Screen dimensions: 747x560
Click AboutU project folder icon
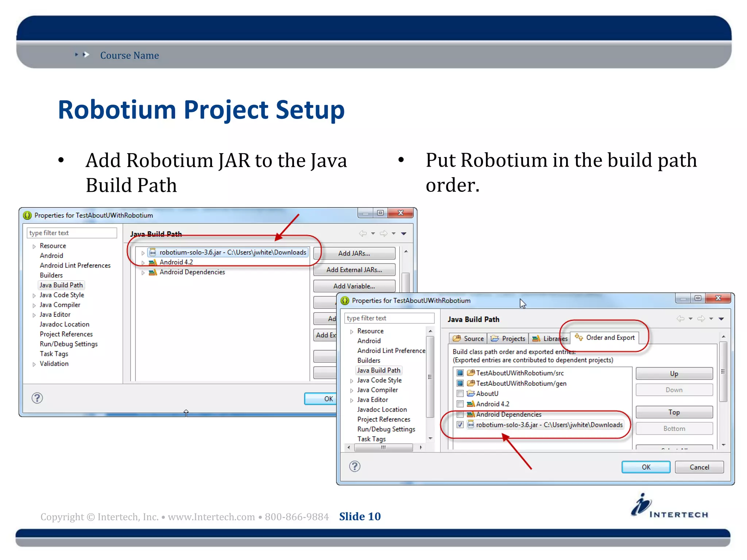[x=471, y=393]
